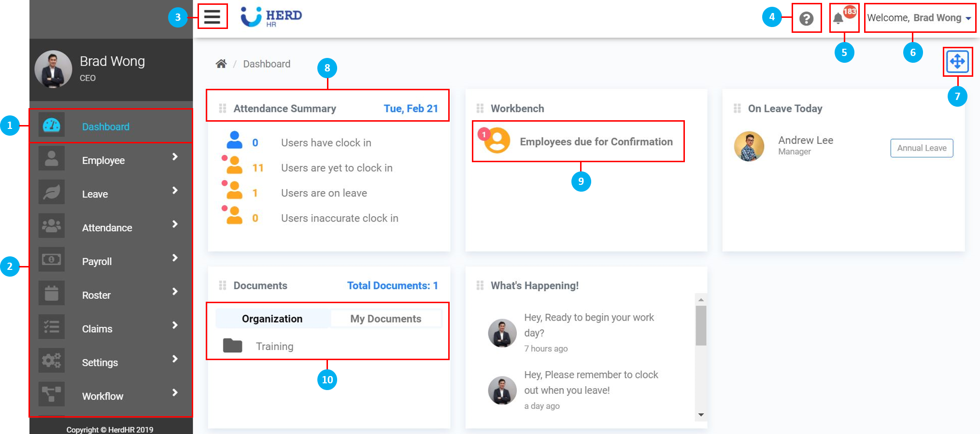Click the Annual Leave button
980x434 pixels.
click(x=922, y=148)
